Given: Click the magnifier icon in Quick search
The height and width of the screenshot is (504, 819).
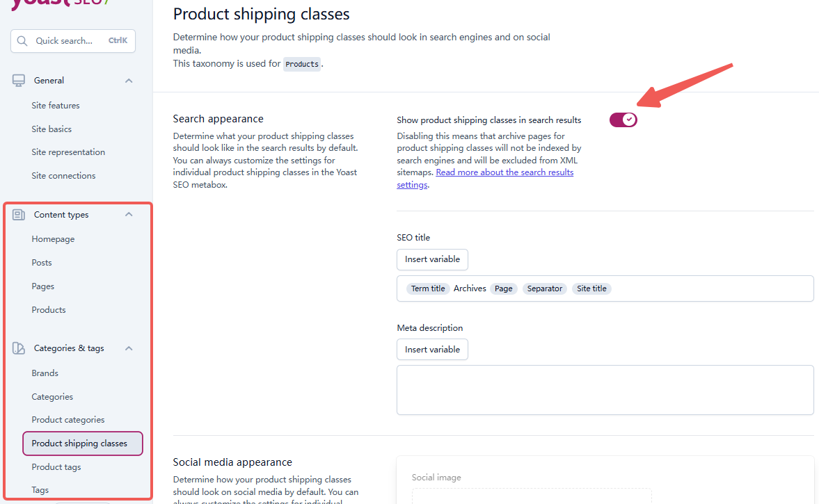Looking at the screenshot, I should pyautogui.click(x=22, y=41).
